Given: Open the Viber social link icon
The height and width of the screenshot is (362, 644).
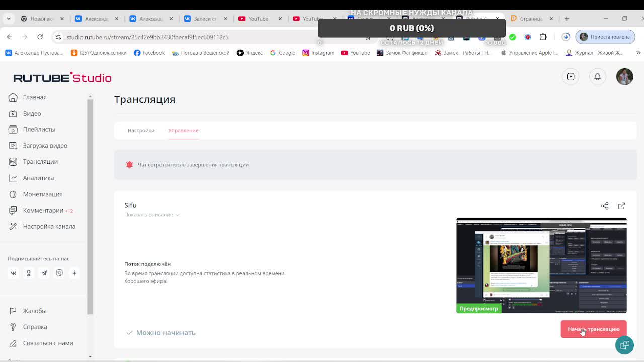Looking at the screenshot, I should tap(59, 273).
